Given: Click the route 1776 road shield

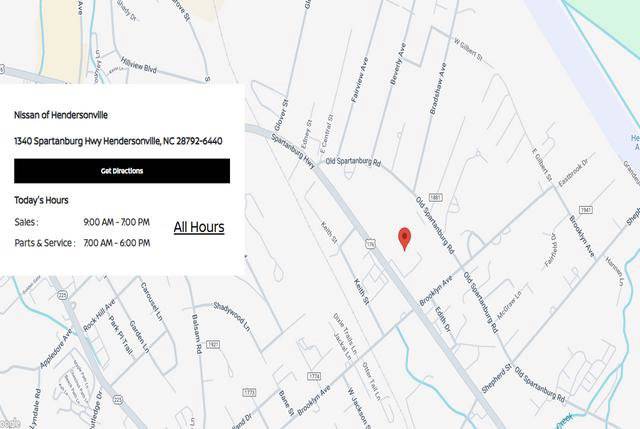Looking at the screenshot, I should [314, 375].
